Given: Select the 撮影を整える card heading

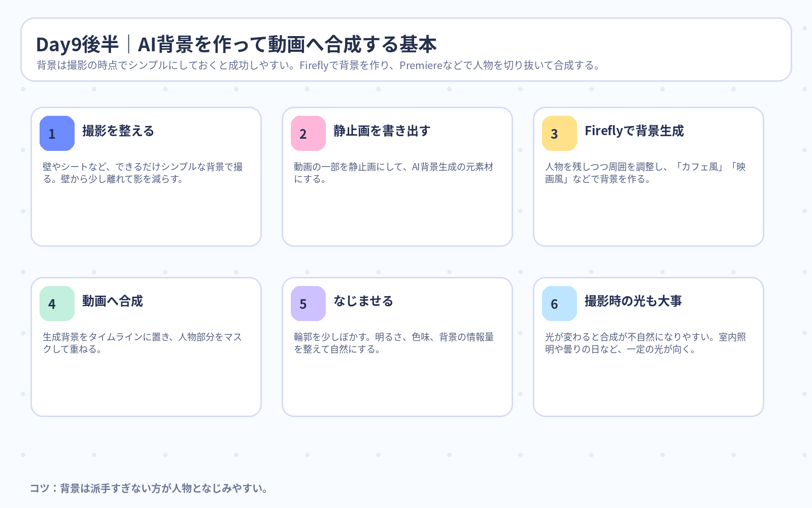Looking at the screenshot, I should pos(118,131).
